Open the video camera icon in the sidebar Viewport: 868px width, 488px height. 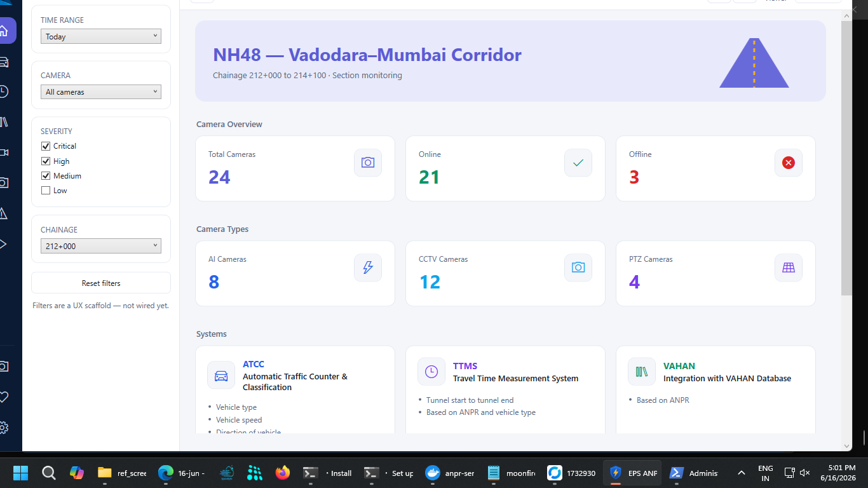pos(3,152)
